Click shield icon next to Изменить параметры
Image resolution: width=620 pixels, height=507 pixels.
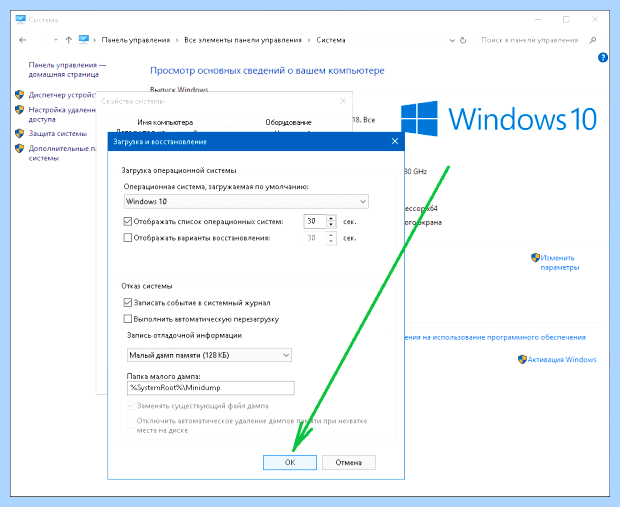pyautogui.click(x=535, y=258)
